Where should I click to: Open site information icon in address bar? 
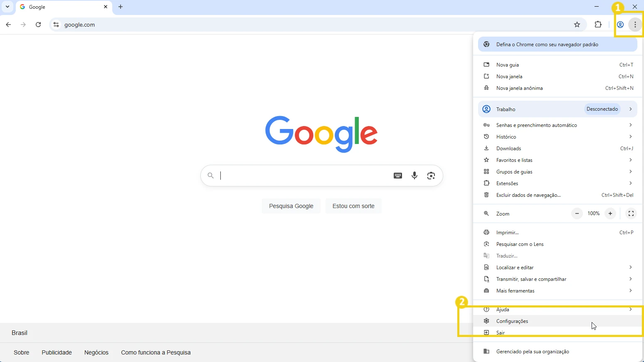[56, 25]
